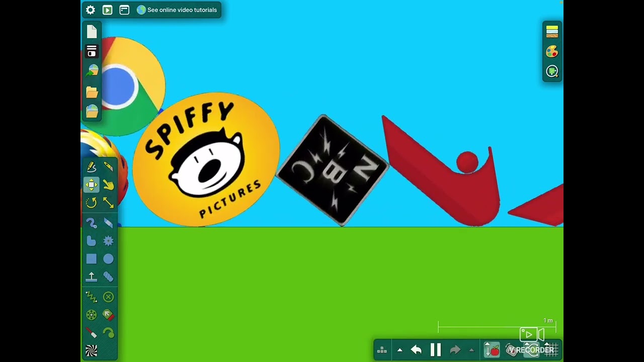
Task: Open the Zoom and pan tool
Action: tap(552, 71)
